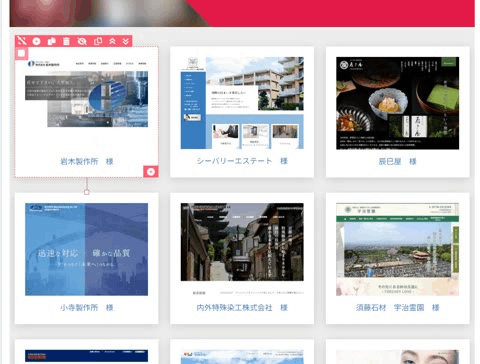480x364 pixels.
Task: Click the edit pencil icon in red toolbar
Action: point(22,41)
